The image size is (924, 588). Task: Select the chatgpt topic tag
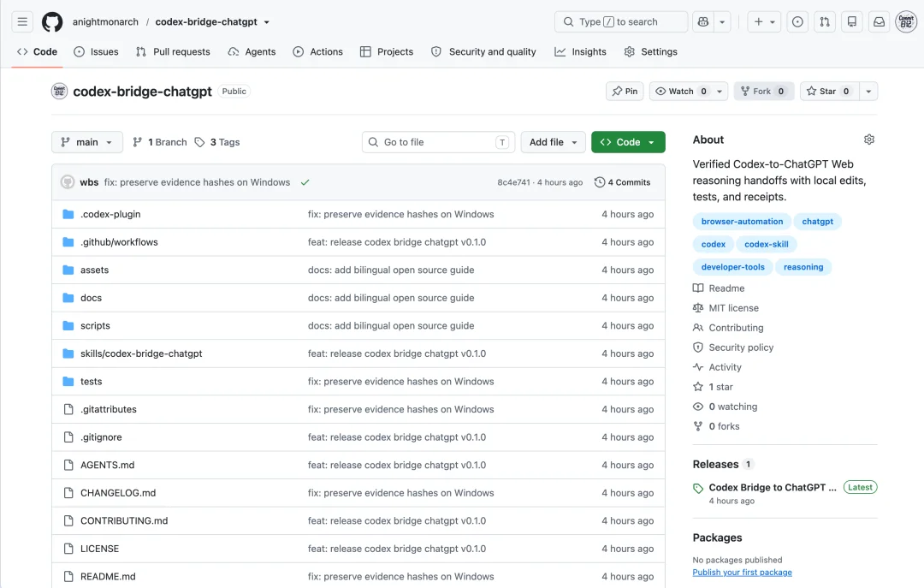[x=817, y=221]
